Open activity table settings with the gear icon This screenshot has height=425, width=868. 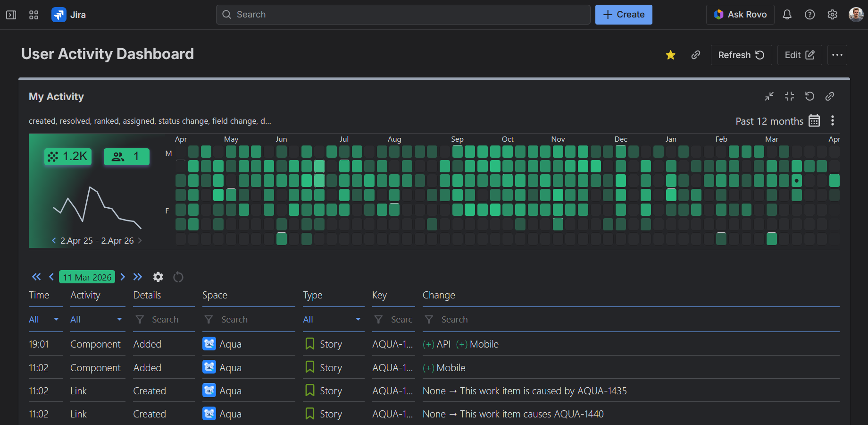[158, 277]
